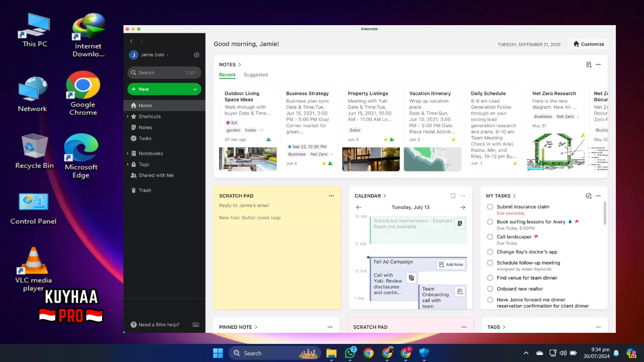Open the NOTES widget header link

pyautogui.click(x=230, y=64)
